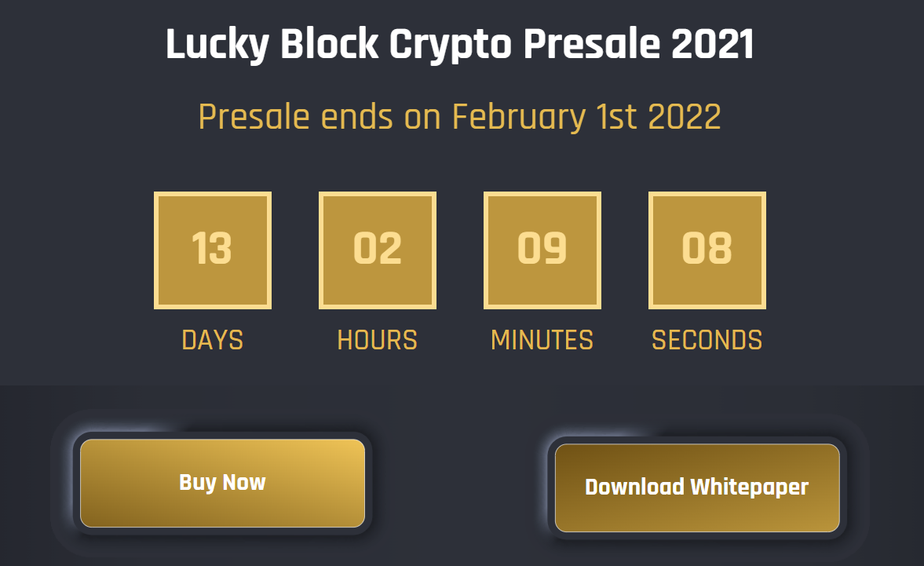
Task: Click the Buy Now button
Action: click(x=222, y=483)
